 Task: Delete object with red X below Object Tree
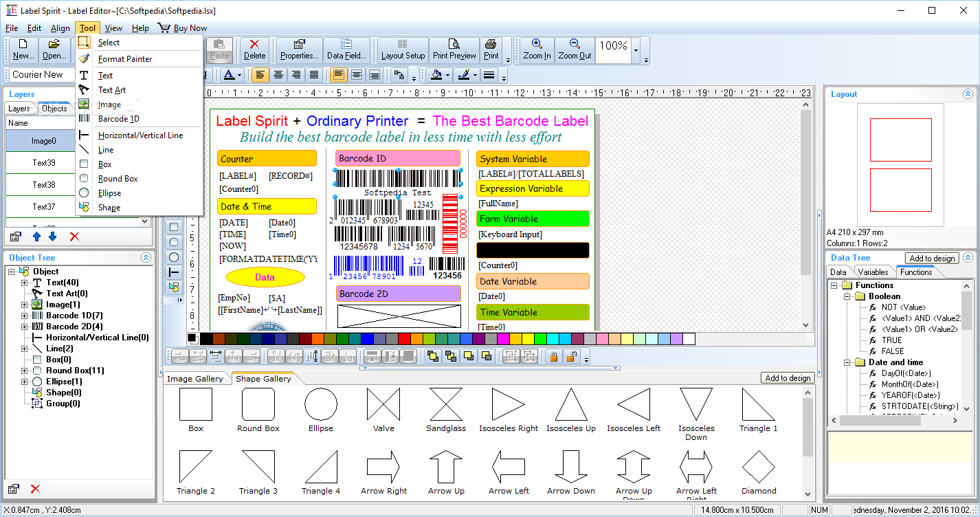(x=35, y=489)
